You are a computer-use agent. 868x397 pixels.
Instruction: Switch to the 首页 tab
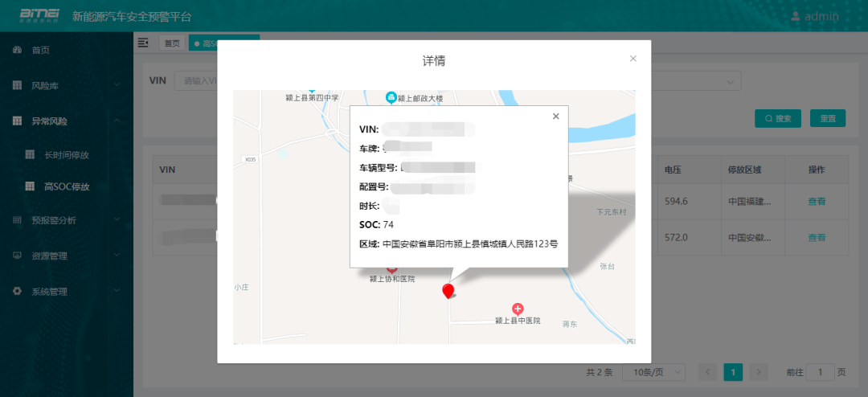[x=172, y=43]
